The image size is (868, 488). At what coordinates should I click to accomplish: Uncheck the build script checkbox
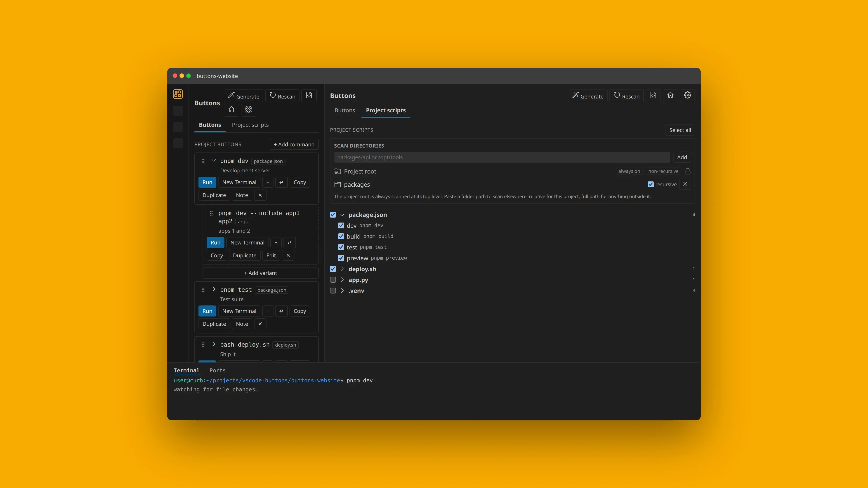pos(341,236)
